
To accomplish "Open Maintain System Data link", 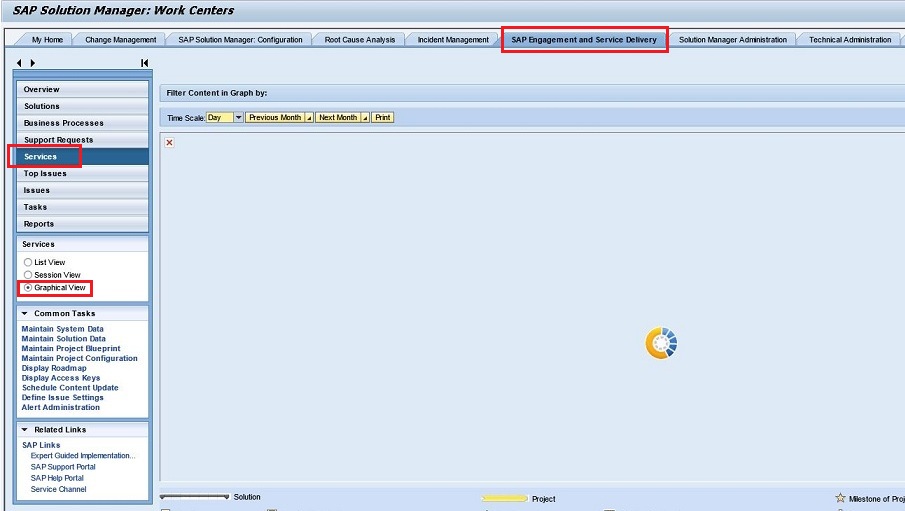I will pos(62,329).
